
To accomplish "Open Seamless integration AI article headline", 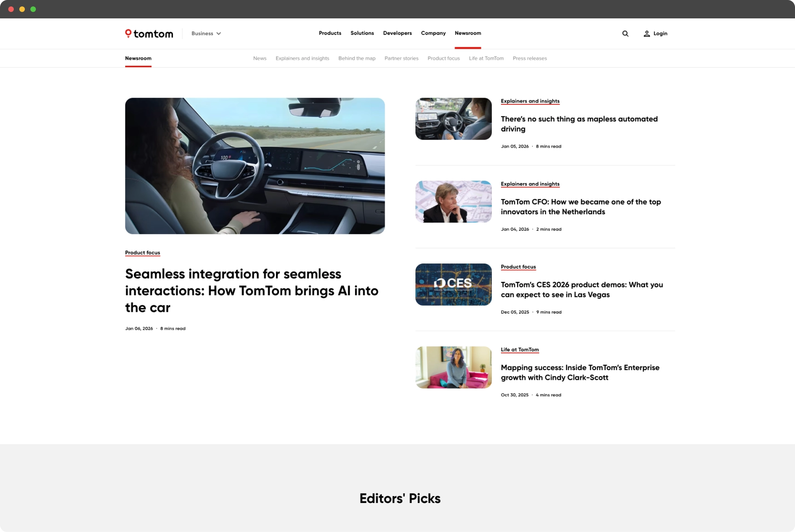I will click(252, 291).
